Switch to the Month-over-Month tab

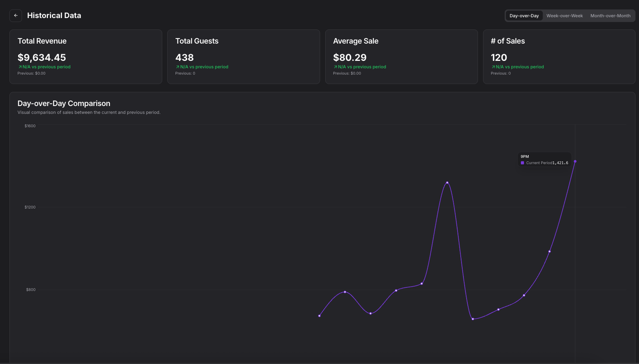pos(610,16)
